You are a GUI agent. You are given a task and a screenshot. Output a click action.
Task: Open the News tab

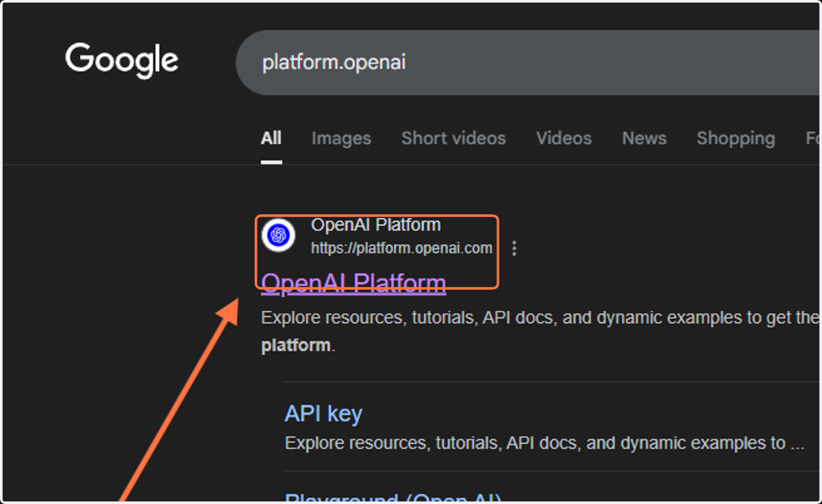[x=644, y=138]
